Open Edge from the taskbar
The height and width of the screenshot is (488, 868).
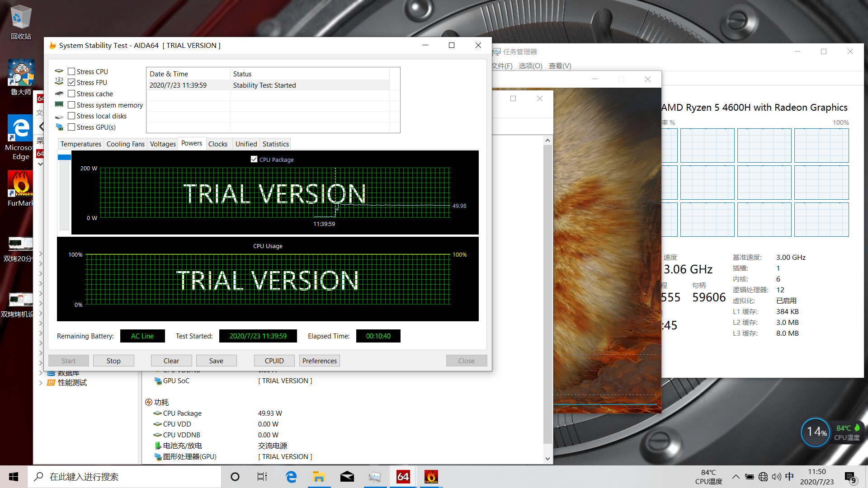(291, 477)
